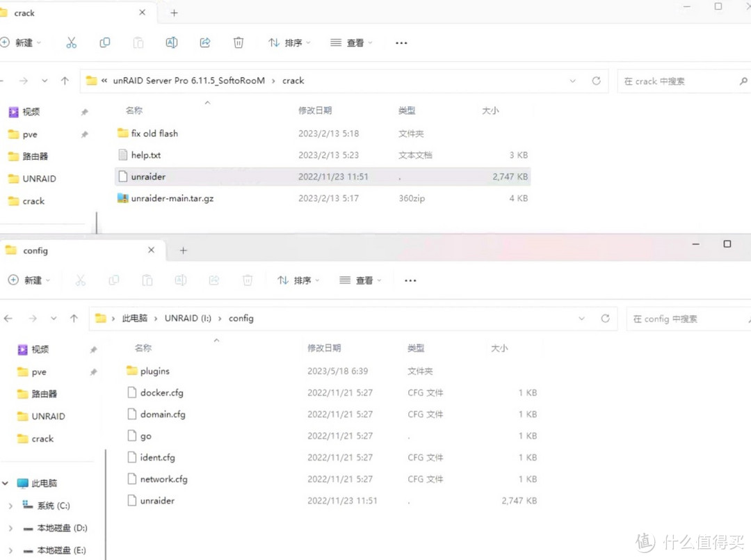
Task: Select docker.cfg file
Action: click(x=161, y=392)
